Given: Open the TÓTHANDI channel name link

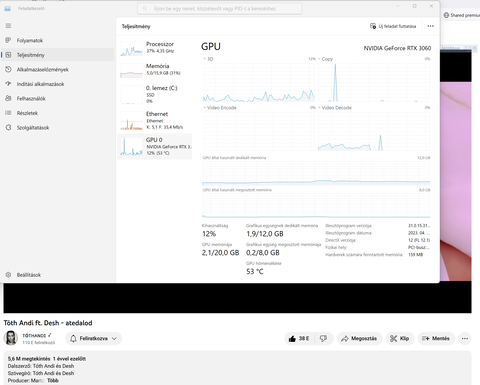Looking at the screenshot, I should (34, 336).
